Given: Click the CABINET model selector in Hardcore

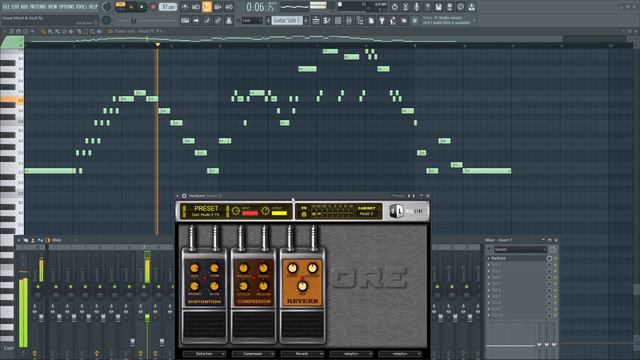Looking at the screenshot, I should (367, 211).
